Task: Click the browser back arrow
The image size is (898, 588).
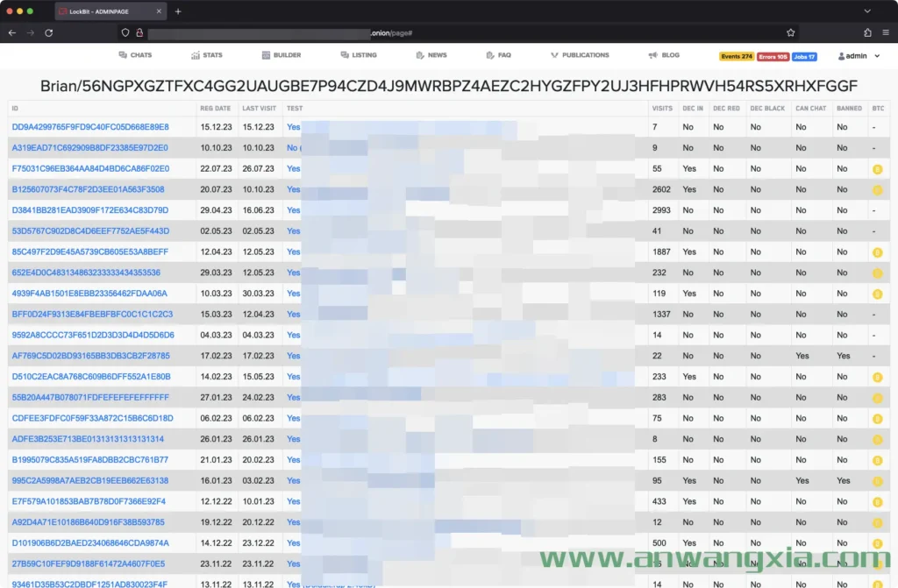Action: point(12,32)
